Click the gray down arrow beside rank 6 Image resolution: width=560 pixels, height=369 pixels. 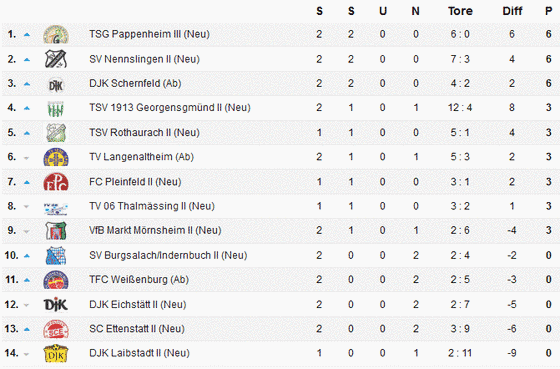(26, 158)
